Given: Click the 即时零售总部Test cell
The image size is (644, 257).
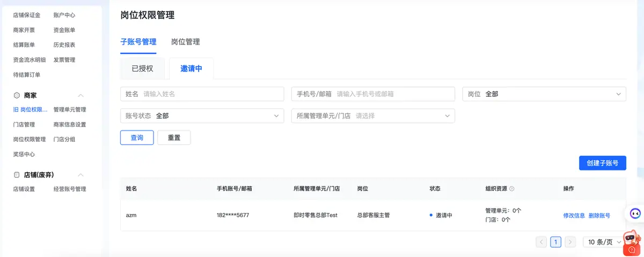Looking at the screenshot, I should tap(316, 215).
